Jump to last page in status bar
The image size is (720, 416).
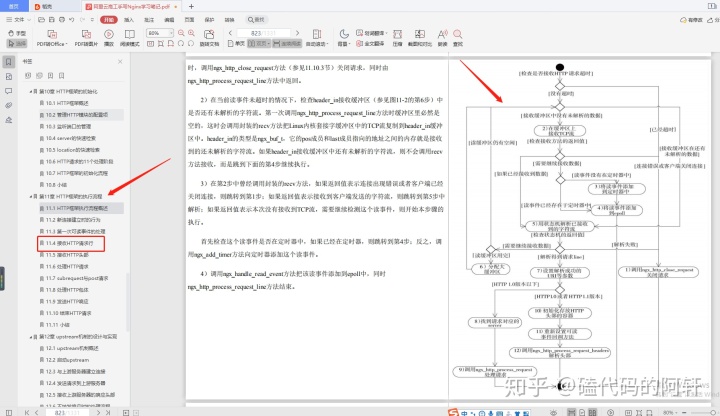(108, 412)
